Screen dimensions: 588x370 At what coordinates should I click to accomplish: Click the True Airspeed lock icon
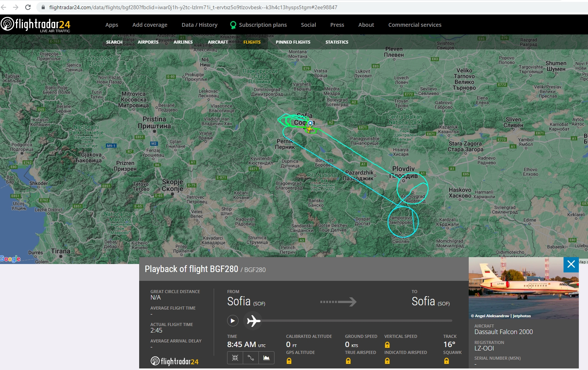coord(348,361)
